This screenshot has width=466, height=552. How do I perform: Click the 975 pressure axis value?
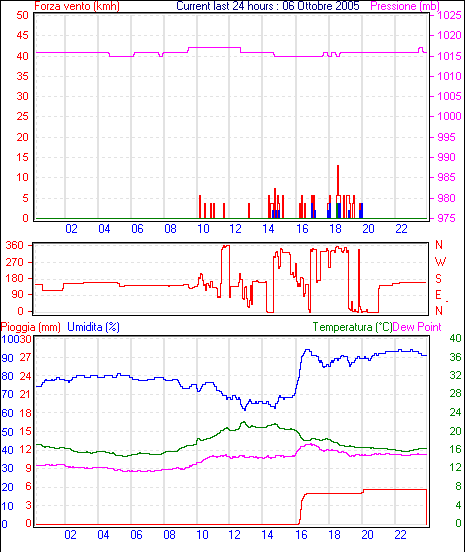point(446,218)
